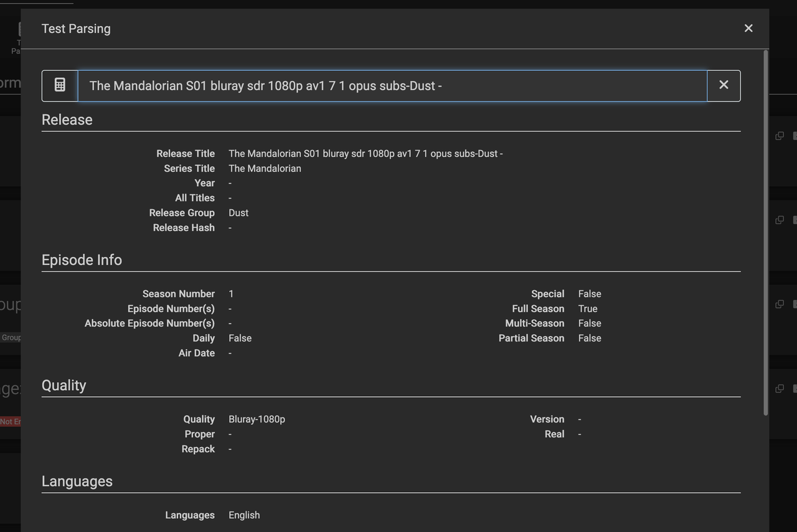Click the 'Dust' release group value
This screenshot has width=797, height=532.
pyautogui.click(x=238, y=213)
